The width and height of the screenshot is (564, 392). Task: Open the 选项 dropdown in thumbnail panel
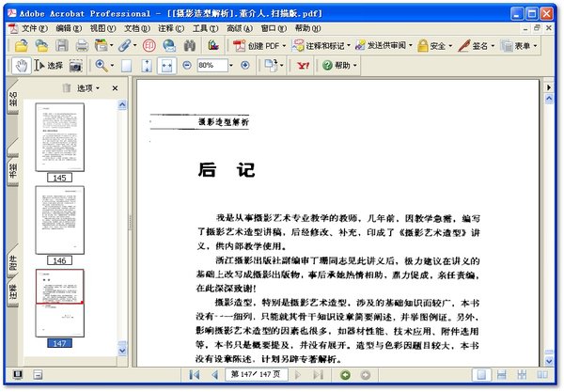point(87,88)
